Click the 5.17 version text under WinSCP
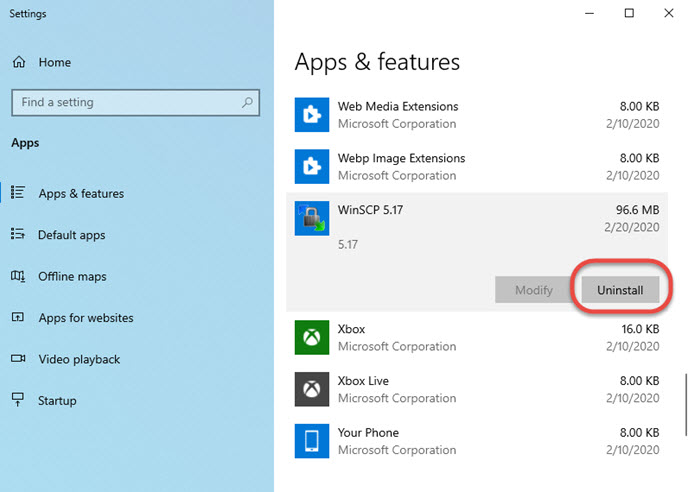Image resolution: width=688 pixels, height=492 pixels. (348, 244)
